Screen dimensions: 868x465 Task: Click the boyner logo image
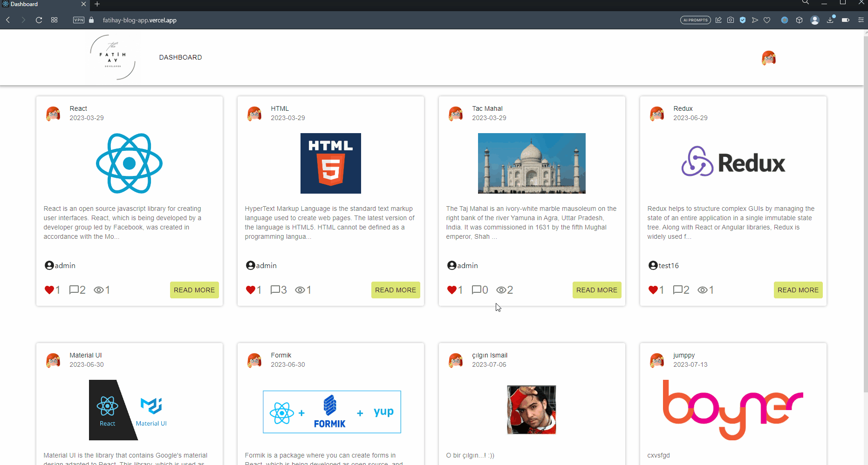(x=733, y=410)
